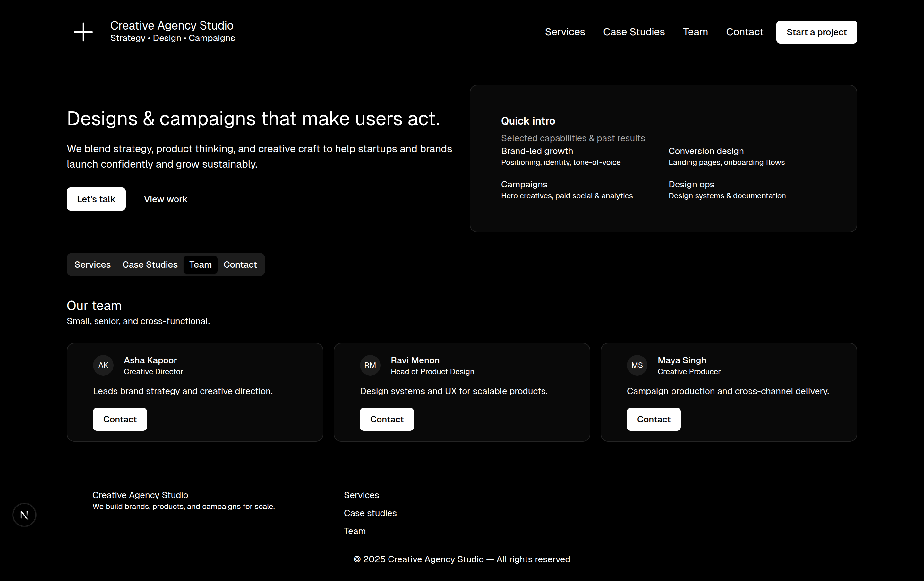Follow the footer Case studies link
The width and height of the screenshot is (924, 581).
[370, 513]
